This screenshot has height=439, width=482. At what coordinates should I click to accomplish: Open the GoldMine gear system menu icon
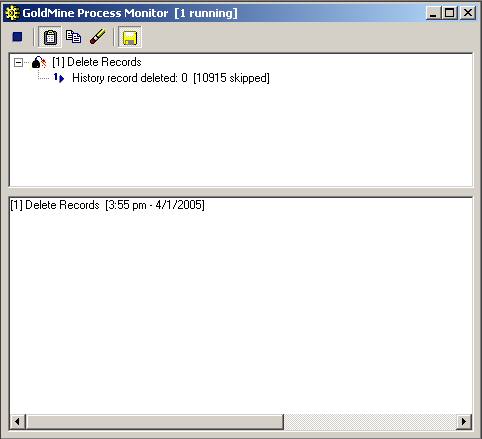tap(12, 13)
